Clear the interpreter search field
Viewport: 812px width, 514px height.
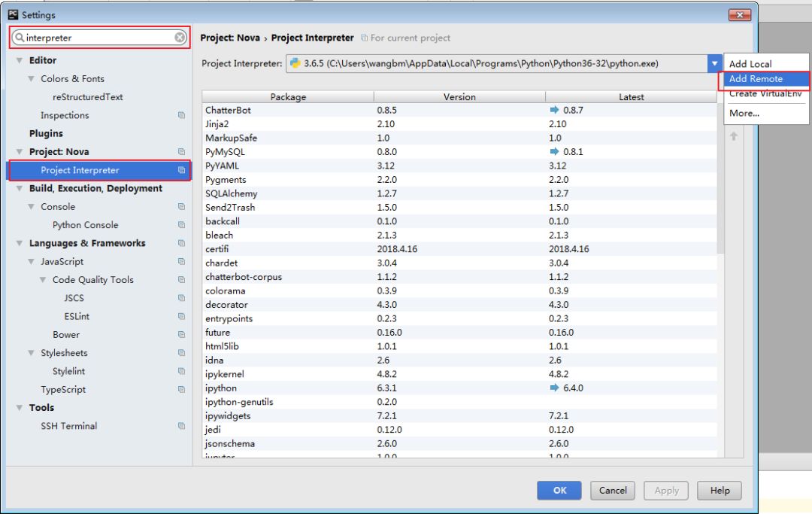[x=180, y=38]
